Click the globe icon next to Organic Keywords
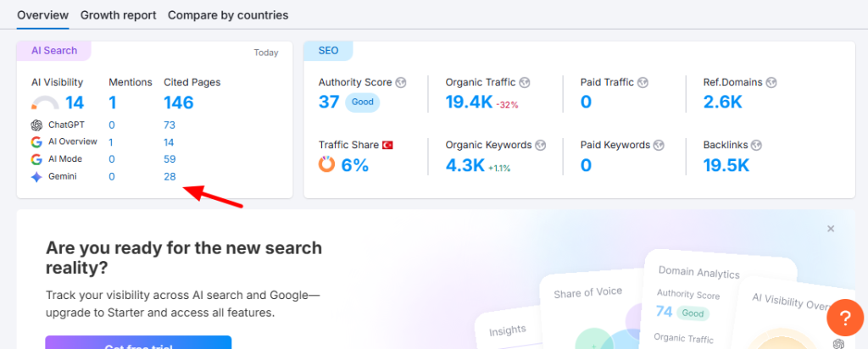Image resolution: width=868 pixels, height=349 pixels. [x=541, y=145]
